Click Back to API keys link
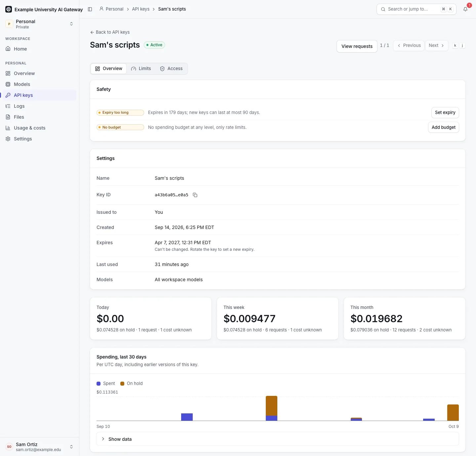 (x=110, y=32)
